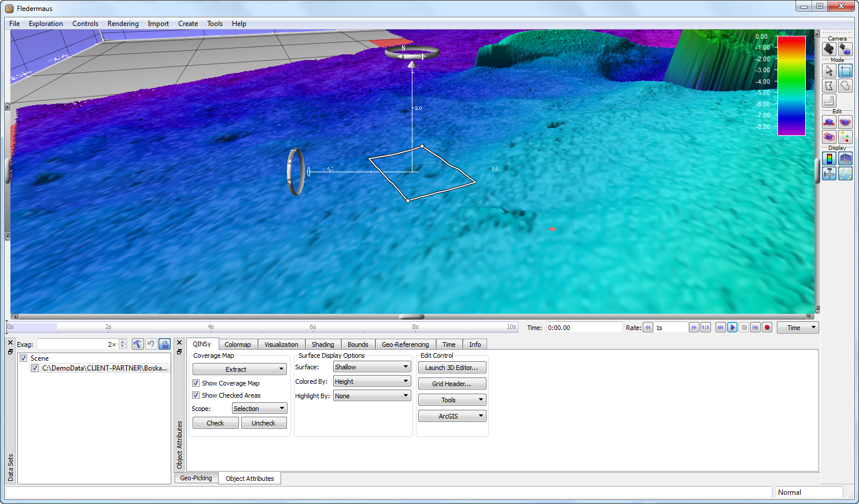
Task: Click the Grid Header button
Action: click(451, 384)
